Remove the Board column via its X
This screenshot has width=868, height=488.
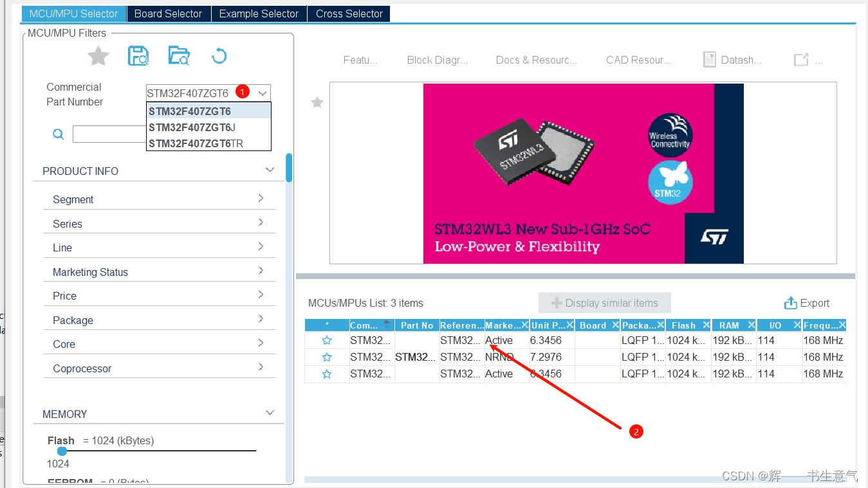(x=616, y=325)
